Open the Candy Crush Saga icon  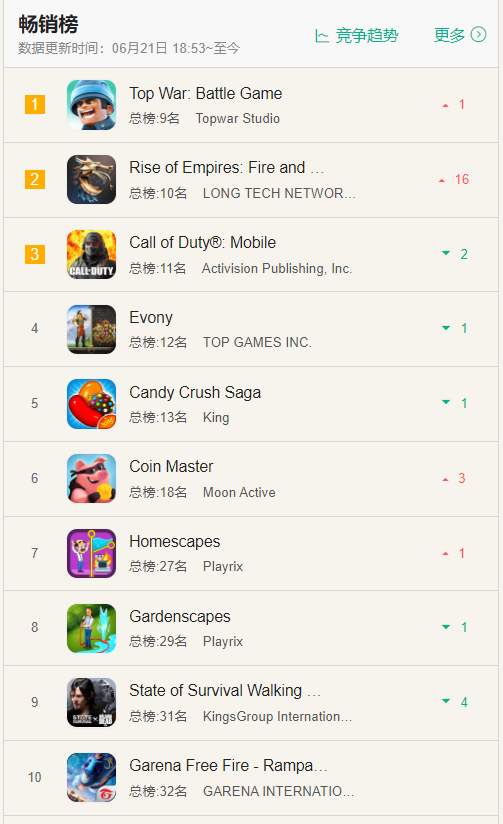tap(91, 404)
